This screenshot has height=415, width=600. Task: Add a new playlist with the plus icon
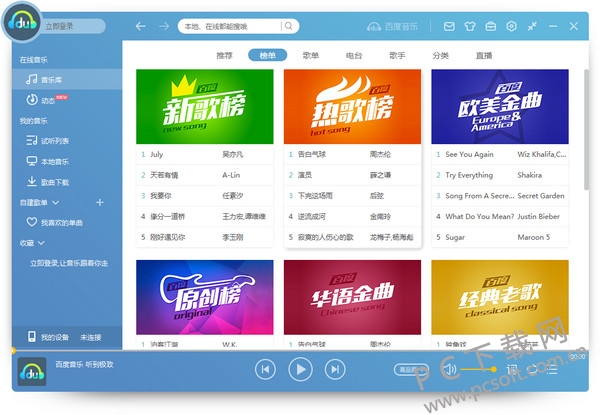click(100, 202)
